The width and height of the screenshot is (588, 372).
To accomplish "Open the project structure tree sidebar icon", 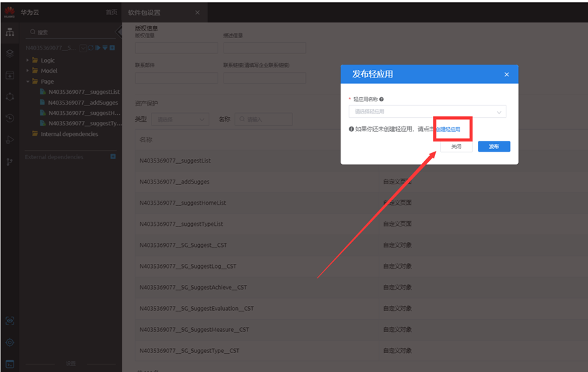I will pos(10,32).
